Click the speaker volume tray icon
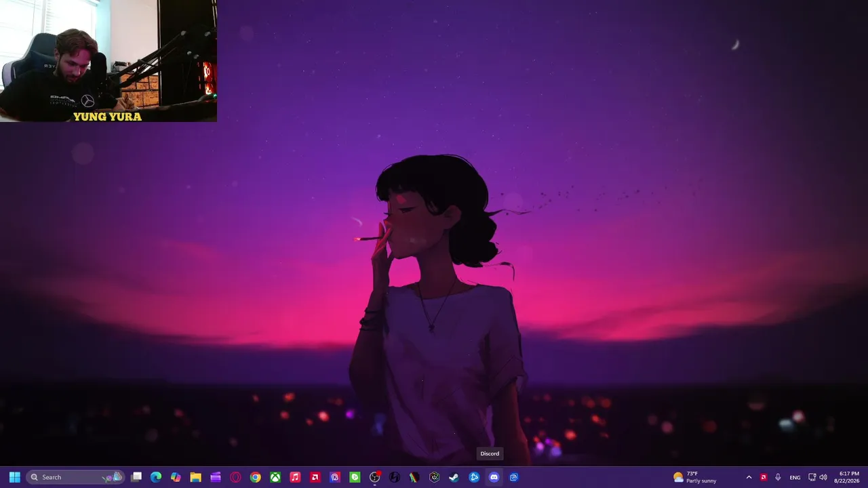This screenshot has height=488, width=868. pos(823,477)
